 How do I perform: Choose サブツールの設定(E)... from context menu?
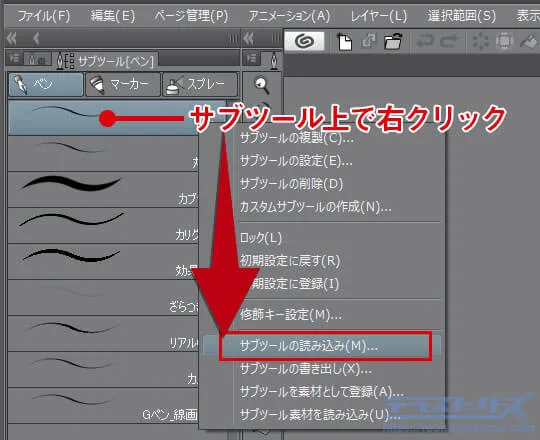point(296,161)
